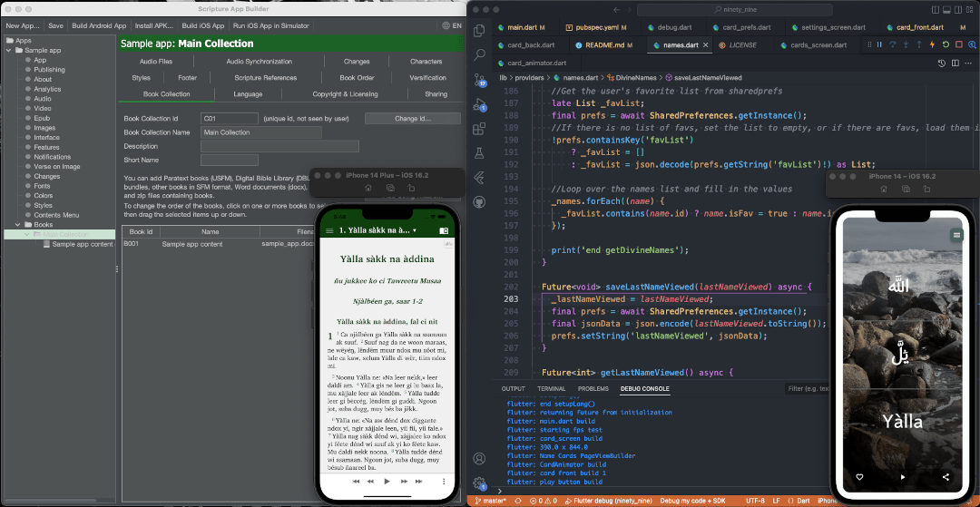Open three-dot audio options in Scripture app
Screen dimensions: 980x507
(444, 482)
